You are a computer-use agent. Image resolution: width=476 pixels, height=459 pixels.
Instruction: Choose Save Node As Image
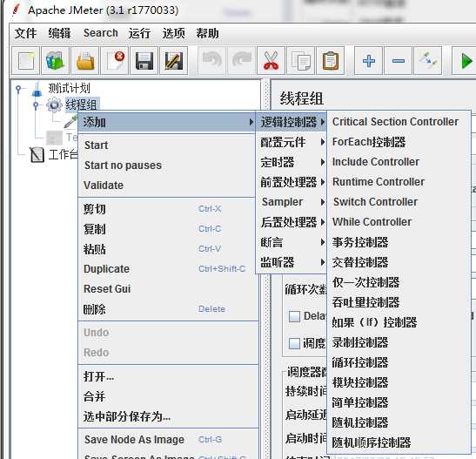point(168,440)
